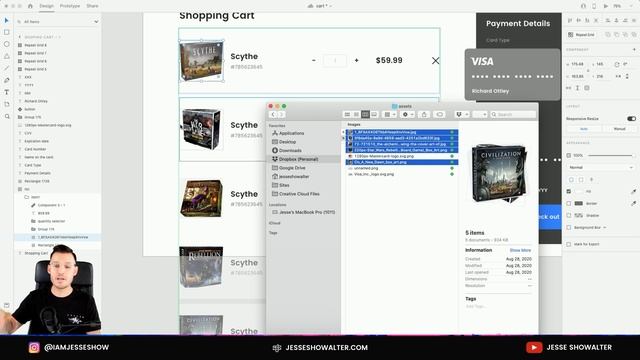
Task: Select the Scythe box image on canvas
Action: click(202, 61)
